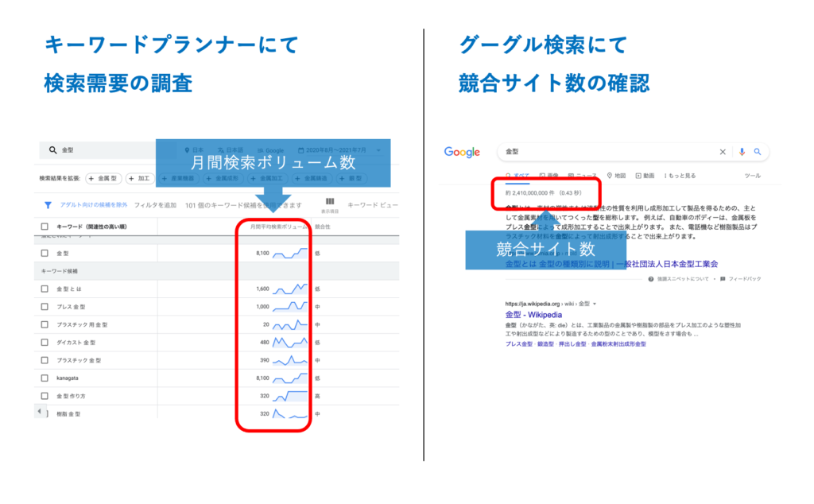Switch to the 画像 search tab
Viewport: 814px width, 504px height.
pyautogui.click(x=548, y=176)
